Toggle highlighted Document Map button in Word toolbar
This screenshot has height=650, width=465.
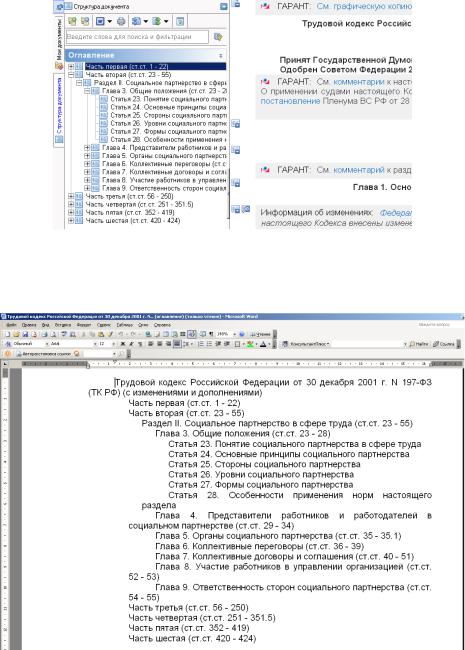pos(192,334)
